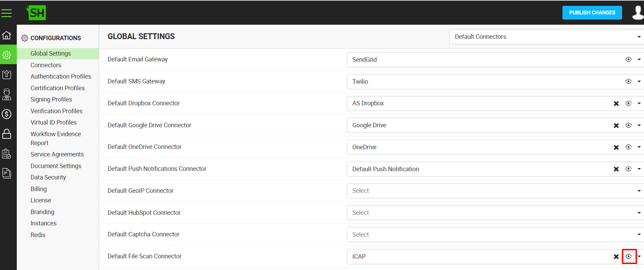Open the user profile avatar
The height and width of the screenshot is (270, 644).
pyautogui.click(x=638, y=13)
